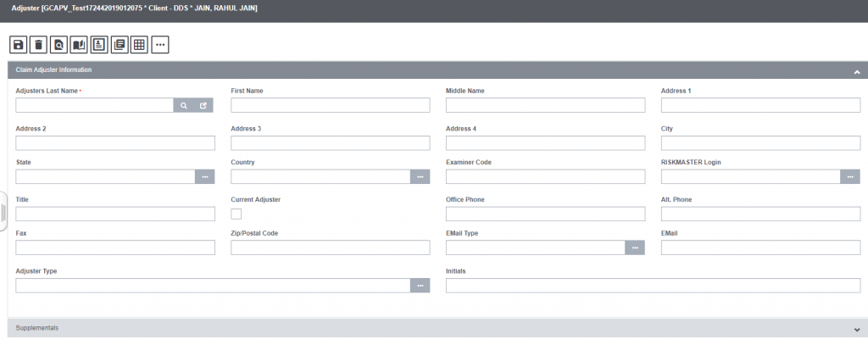Click the grid table toolbar icon
The width and height of the screenshot is (868, 339).
click(x=140, y=44)
